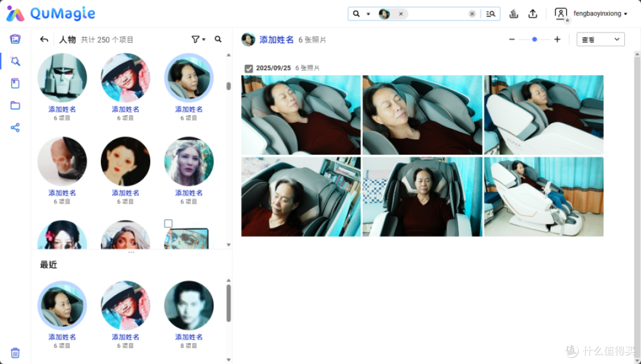Image resolution: width=641 pixels, height=364 pixels.
Task: Select the face wearing a white hat
Action: tap(125, 78)
